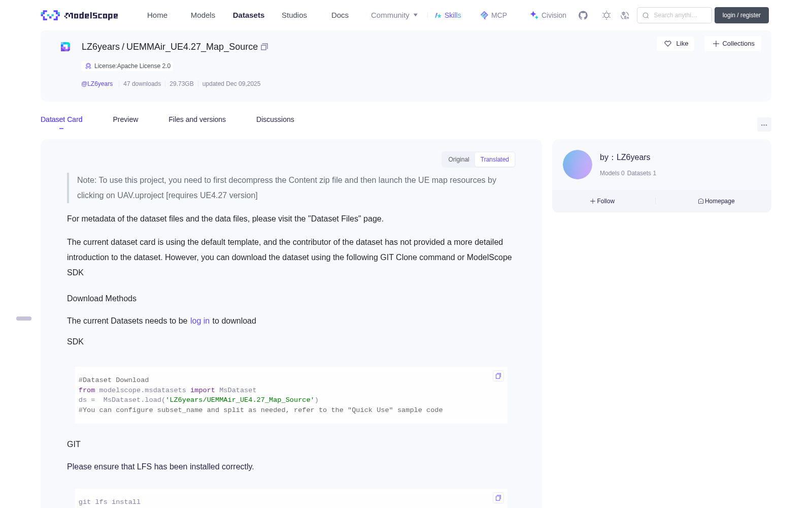
Task: Open the Models section
Action: tap(203, 15)
